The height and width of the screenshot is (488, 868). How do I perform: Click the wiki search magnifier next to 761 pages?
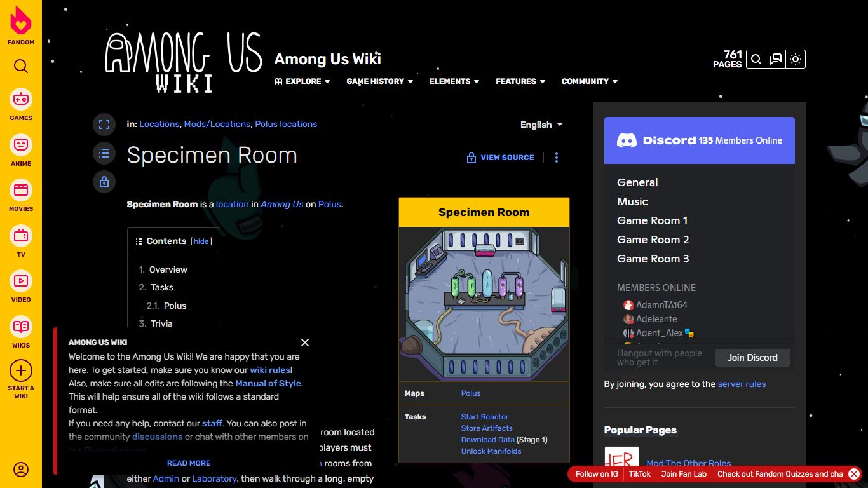coord(756,59)
